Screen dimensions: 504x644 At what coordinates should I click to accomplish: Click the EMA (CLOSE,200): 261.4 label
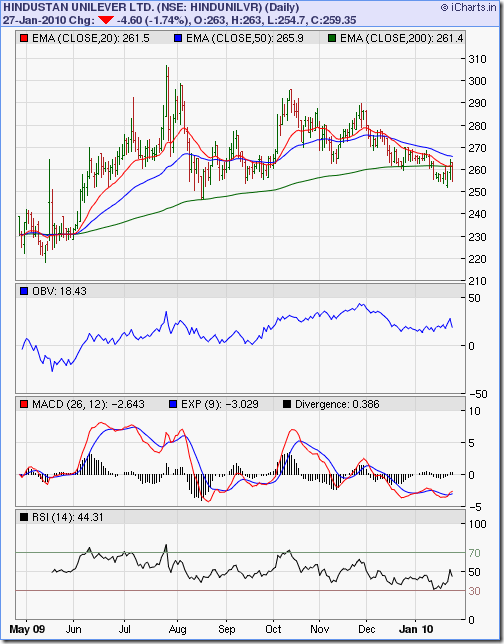click(x=401, y=38)
